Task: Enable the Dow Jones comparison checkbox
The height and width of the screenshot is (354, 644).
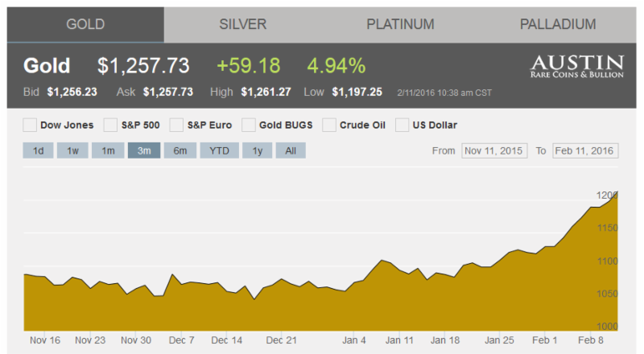Action: (x=30, y=125)
